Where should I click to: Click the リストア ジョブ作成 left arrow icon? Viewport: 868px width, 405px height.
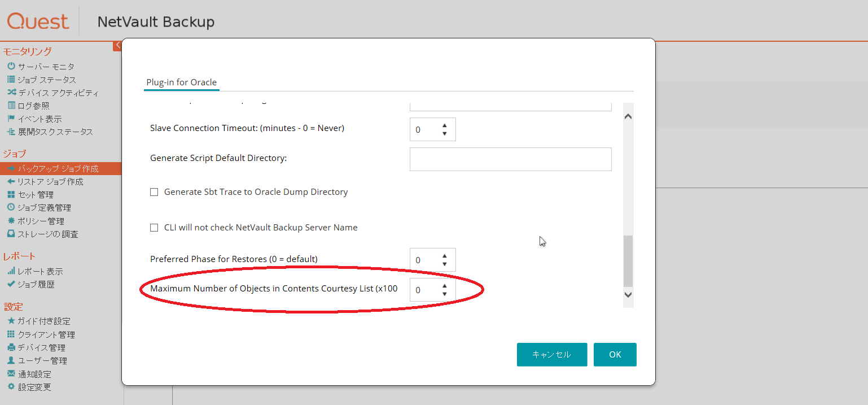point(11,181)
